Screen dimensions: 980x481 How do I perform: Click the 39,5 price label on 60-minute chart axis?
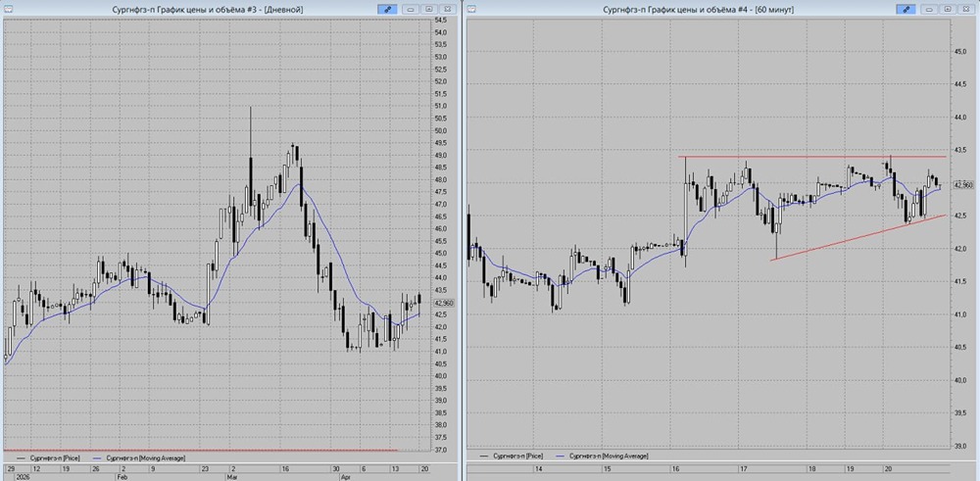coord(960,412)
